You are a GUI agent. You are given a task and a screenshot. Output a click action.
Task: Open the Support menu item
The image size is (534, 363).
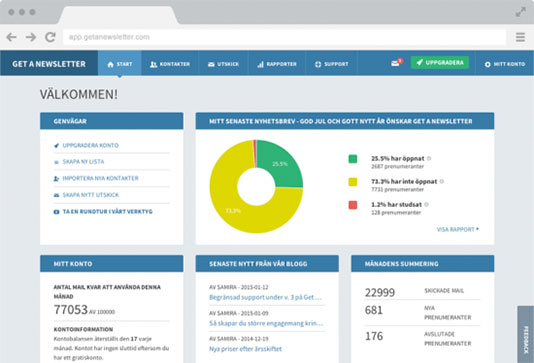click(x=331, y=64)
